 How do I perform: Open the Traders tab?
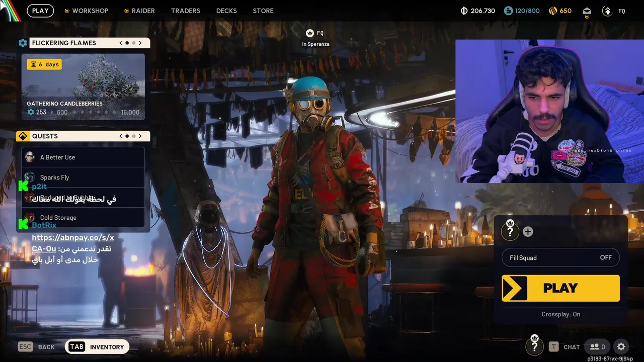186,11
